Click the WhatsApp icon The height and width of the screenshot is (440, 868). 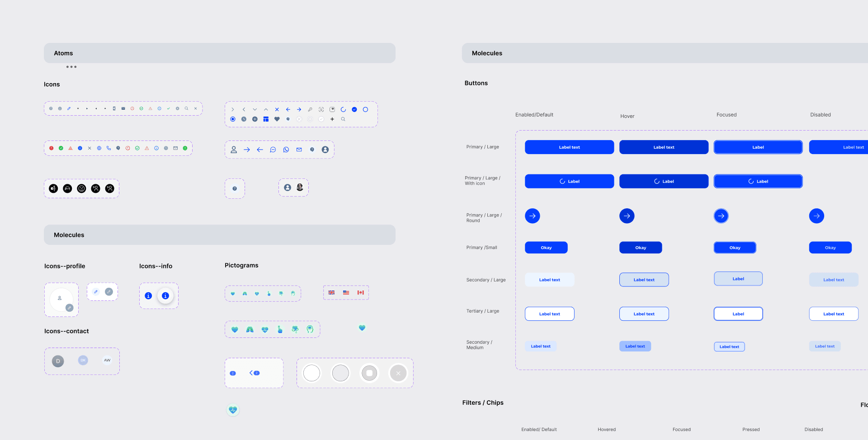pyautogui.click(x=286, y=150)
